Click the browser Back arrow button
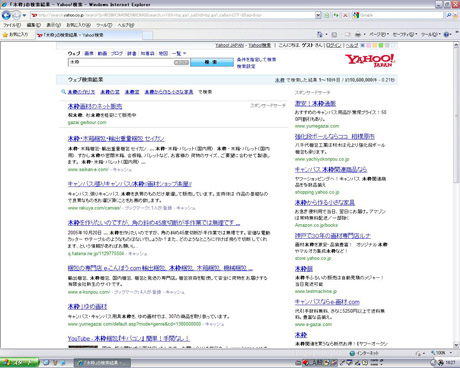Screen dimensions: 460x368 click(6, 15)
